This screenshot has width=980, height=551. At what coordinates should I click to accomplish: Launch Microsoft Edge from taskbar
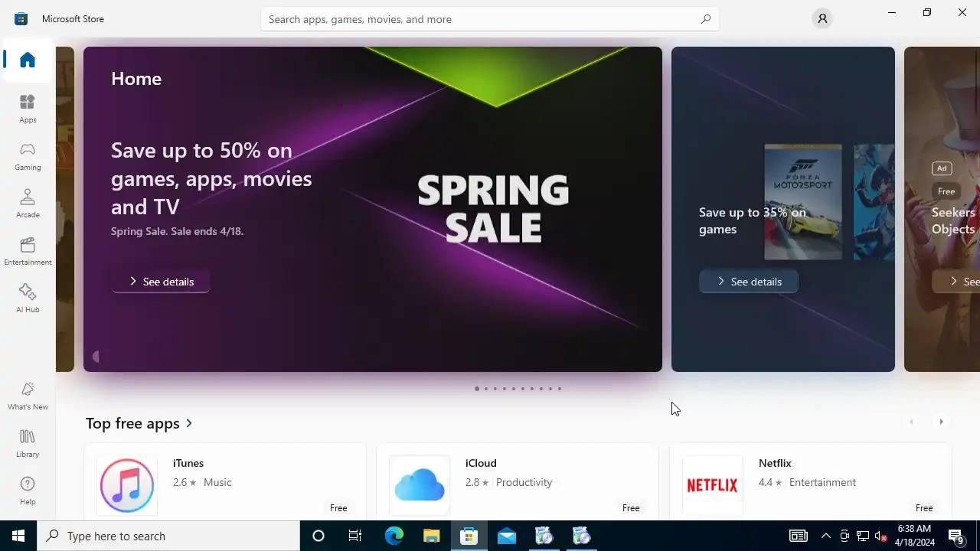pos(394,536)
